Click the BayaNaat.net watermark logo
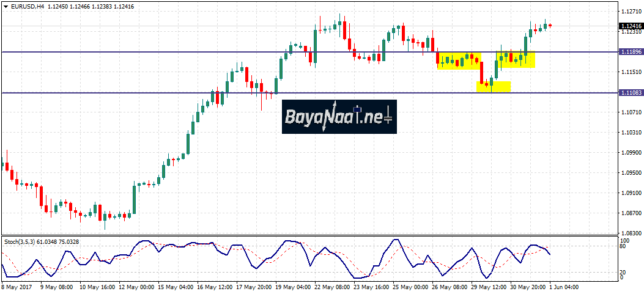This screenshot has width=644, height=294. coord(339,117)
